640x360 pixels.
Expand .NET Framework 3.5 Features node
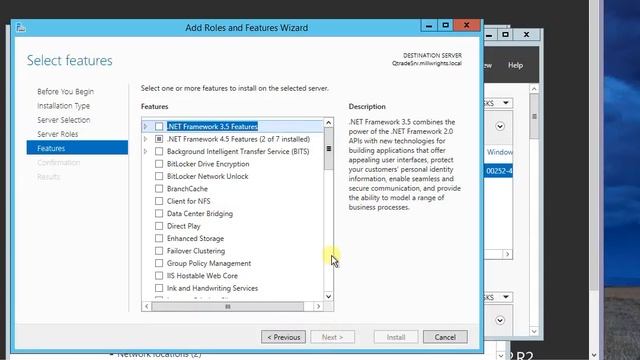click(146, 127)
